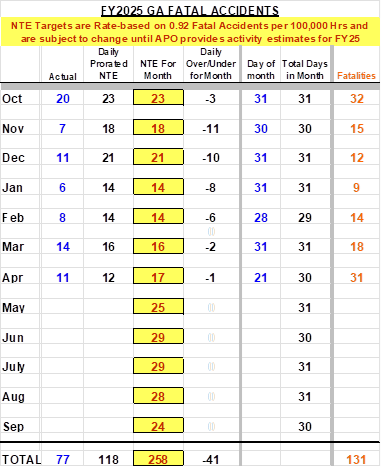Screen dimensions: 381x467
Task: Click Nov Actual value 7
Action: tap(62, 129)
